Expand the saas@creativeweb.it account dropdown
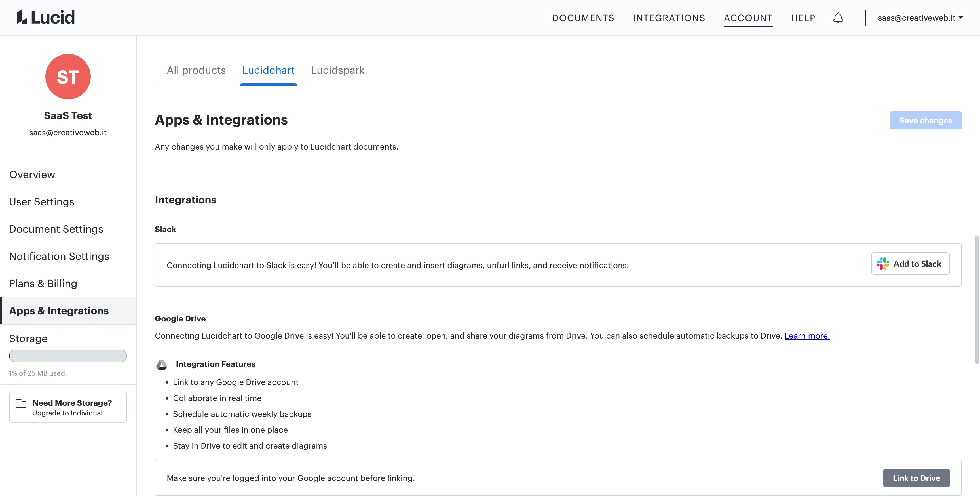The height and width of the screenshot is (496, 980). 920,18
